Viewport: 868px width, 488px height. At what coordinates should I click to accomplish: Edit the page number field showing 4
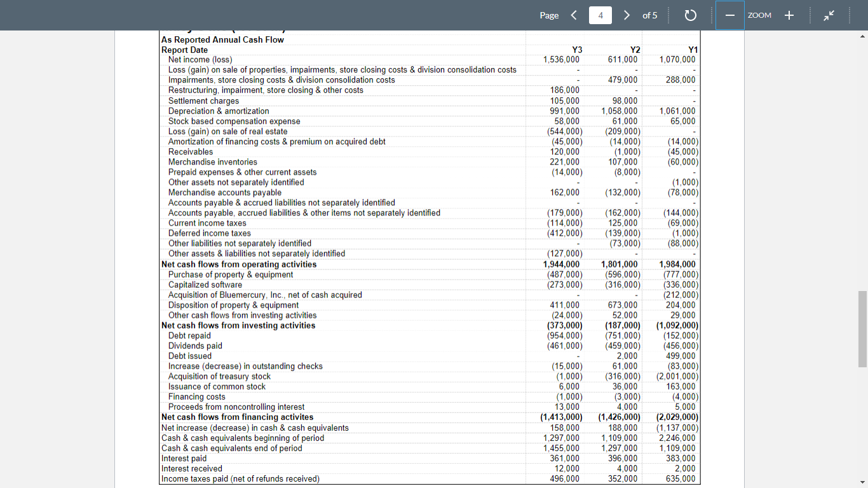[600, 15]
